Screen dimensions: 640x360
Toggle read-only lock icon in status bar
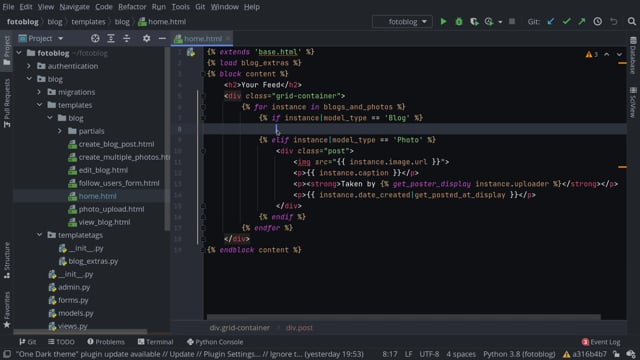616,354
